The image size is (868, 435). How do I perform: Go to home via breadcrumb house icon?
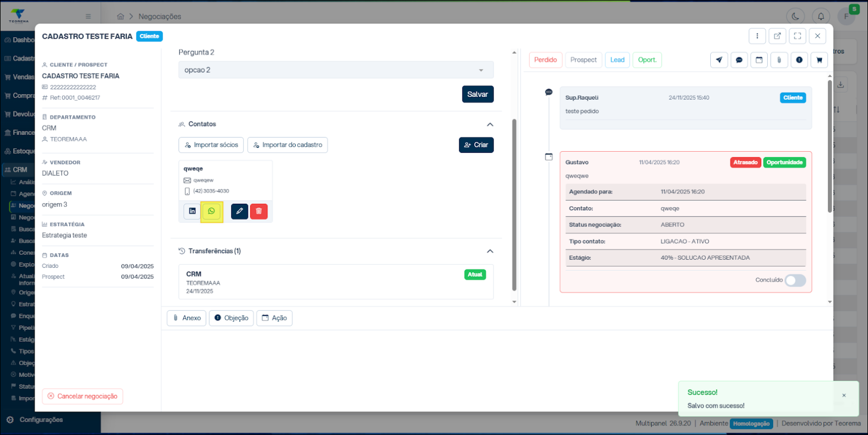click(120, 16)
